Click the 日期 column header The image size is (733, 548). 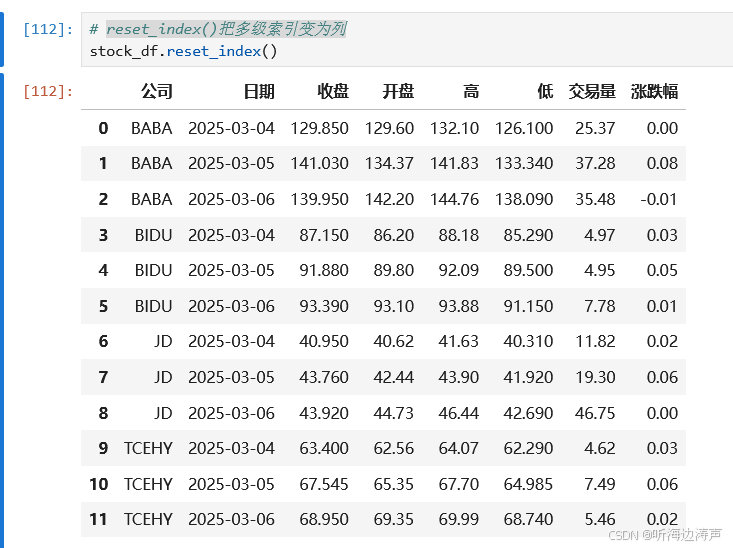pyautogui.click(x=259, y=91)
